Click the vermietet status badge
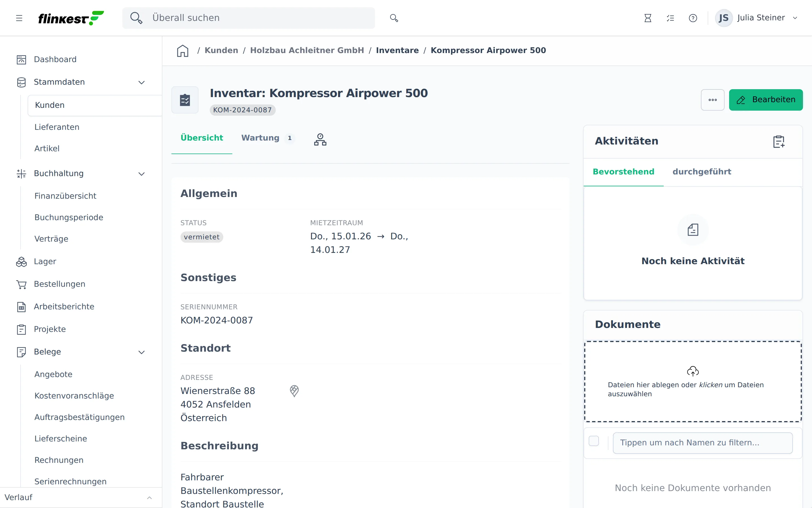 point(202,237)
